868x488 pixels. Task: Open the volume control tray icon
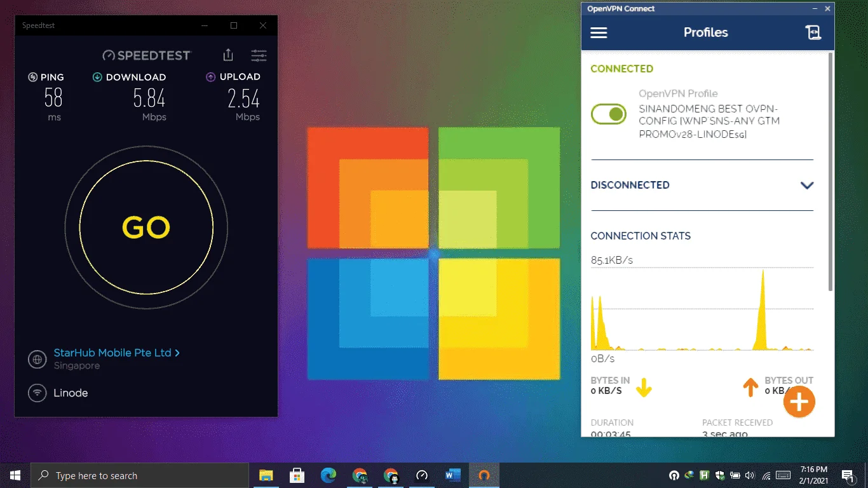750,475
